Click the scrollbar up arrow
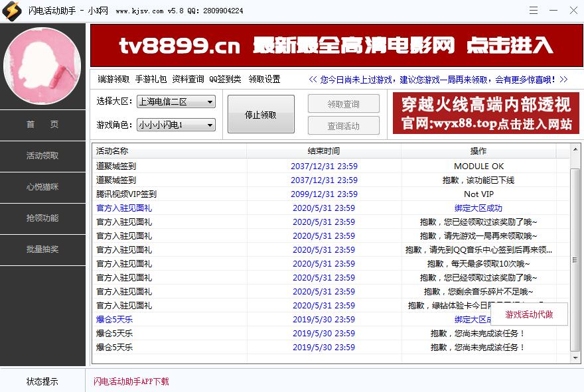The image size is (584, 392). 575,149
